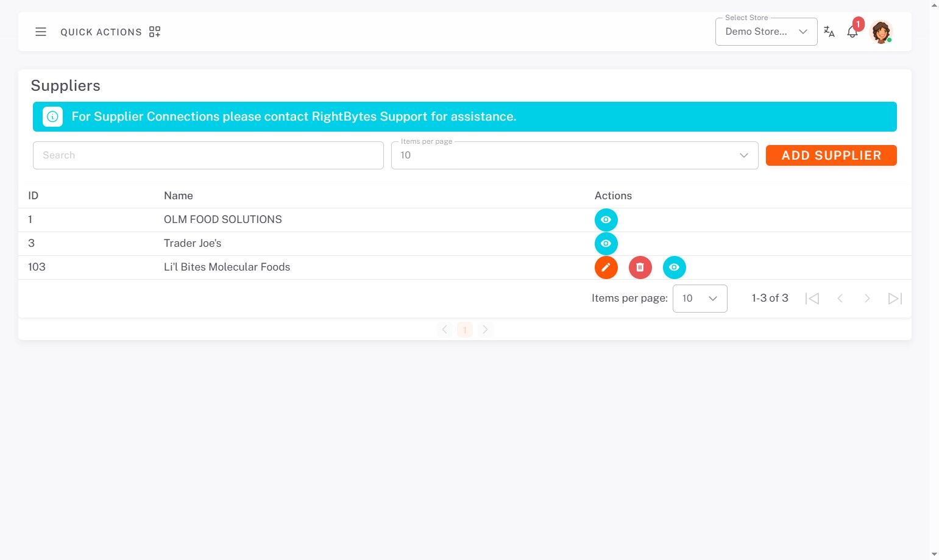View the Trader Joe's supplier details
The image size is (939, 560).
606,244
